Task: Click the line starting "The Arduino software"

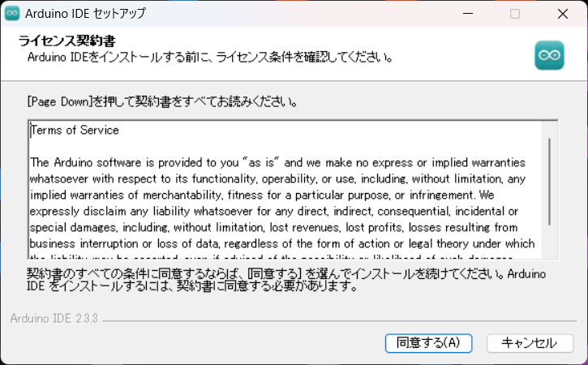Action: tap(277, 162)
